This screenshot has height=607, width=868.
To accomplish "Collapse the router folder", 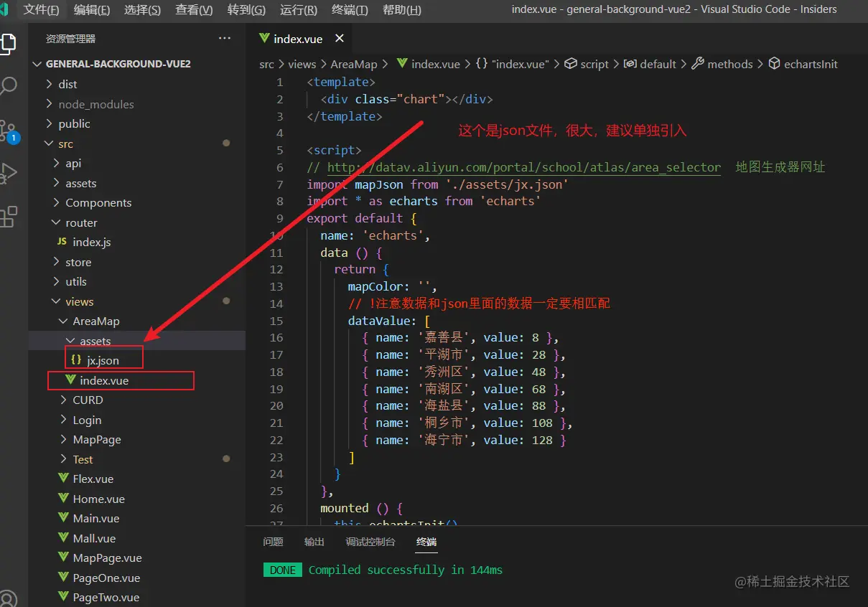I will click(x=57, y=222).
